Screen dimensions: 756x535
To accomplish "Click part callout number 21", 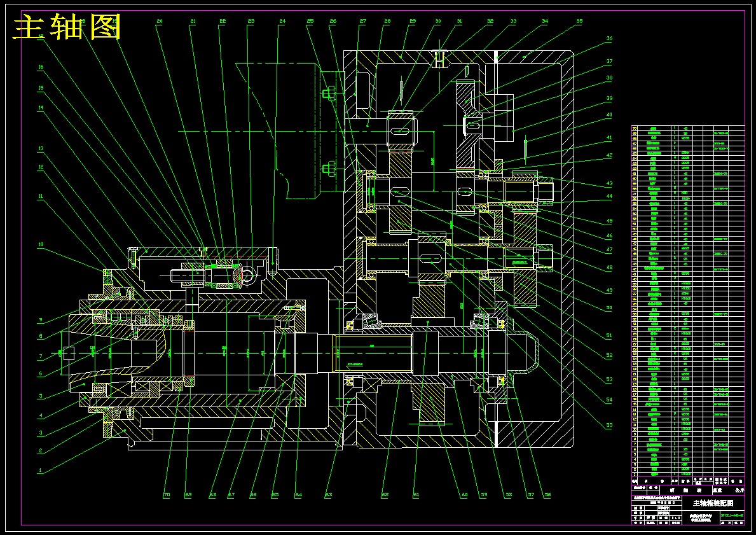I will (x=193, y=21).
